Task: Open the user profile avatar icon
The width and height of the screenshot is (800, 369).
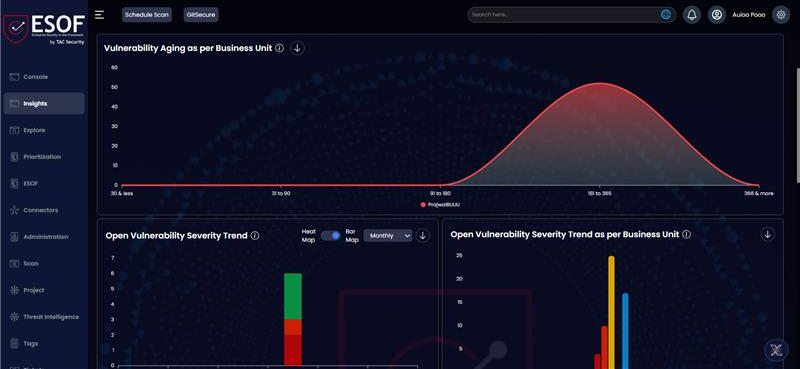Action: point(717,15)
